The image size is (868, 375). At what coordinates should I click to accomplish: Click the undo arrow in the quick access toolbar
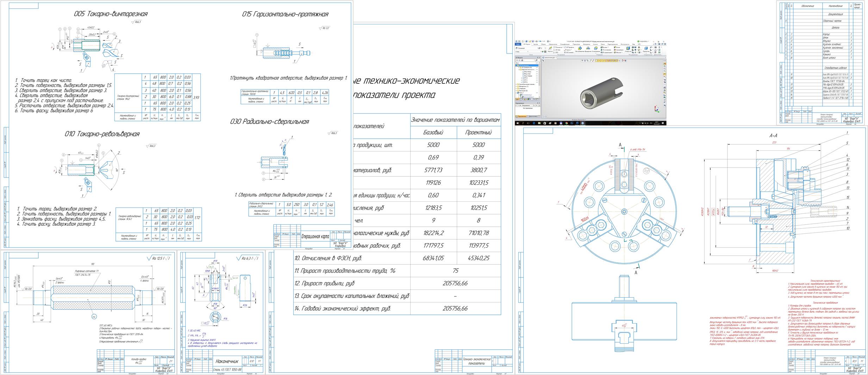540,41
